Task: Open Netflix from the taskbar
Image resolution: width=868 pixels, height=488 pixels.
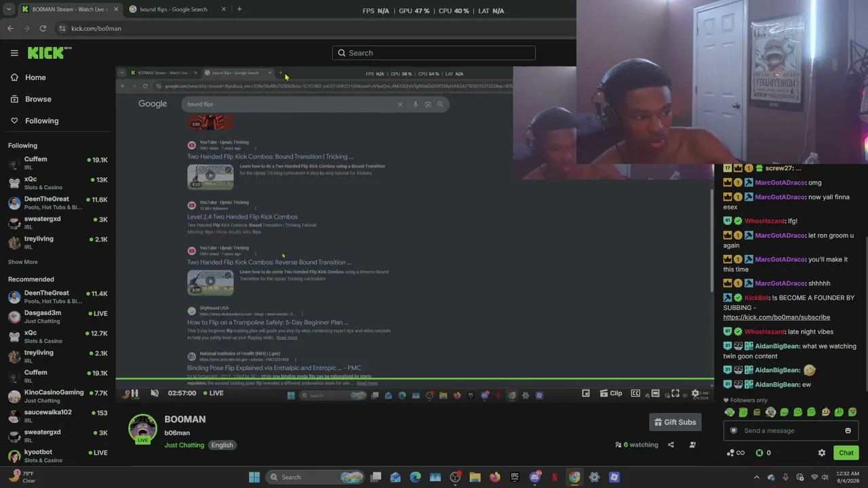Action: [x=555, y=477]
